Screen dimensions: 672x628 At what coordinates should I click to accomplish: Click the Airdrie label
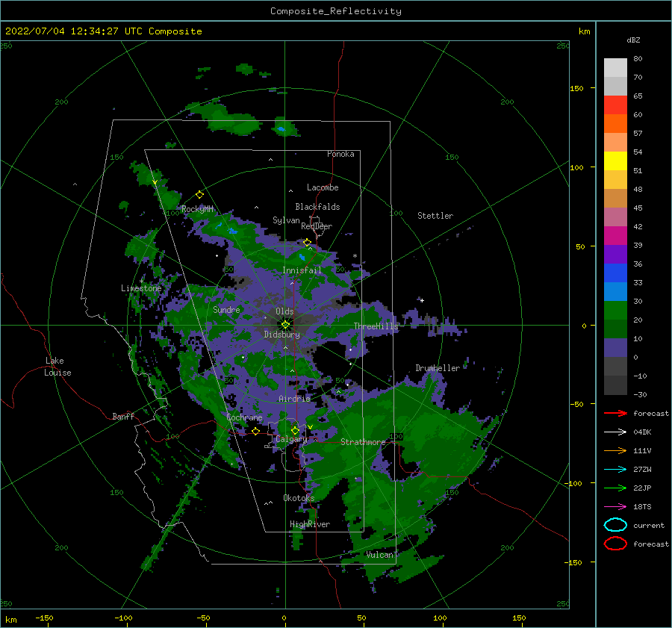coord(294,399)
